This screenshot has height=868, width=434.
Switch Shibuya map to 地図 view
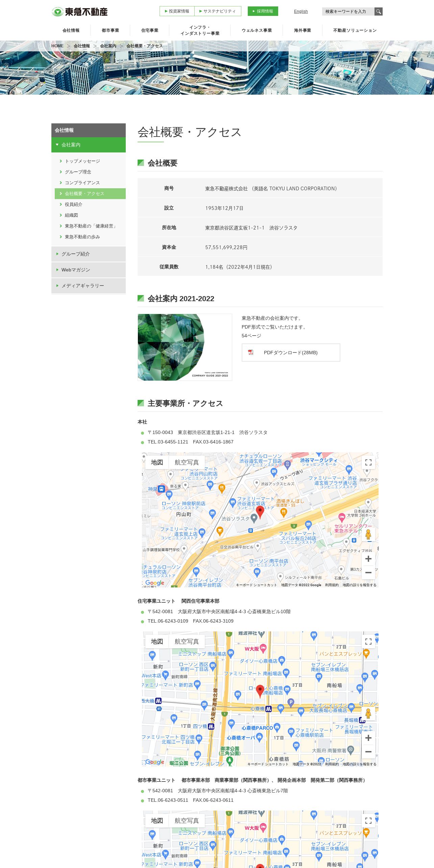coord(157,462)
